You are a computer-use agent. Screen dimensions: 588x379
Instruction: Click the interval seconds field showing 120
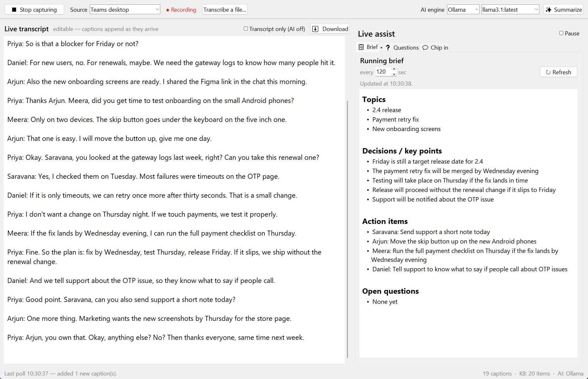[383, 72]
